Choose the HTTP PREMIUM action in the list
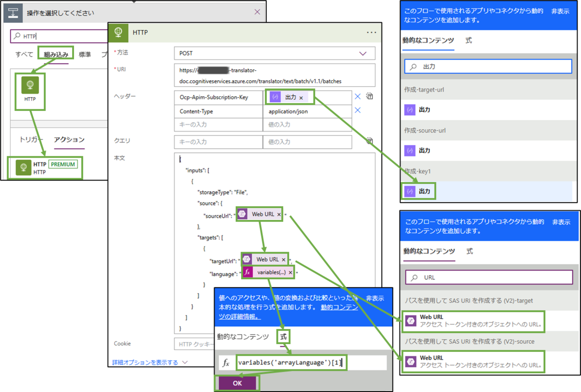This screenshot has height=392, width=581. coord(46,167)
